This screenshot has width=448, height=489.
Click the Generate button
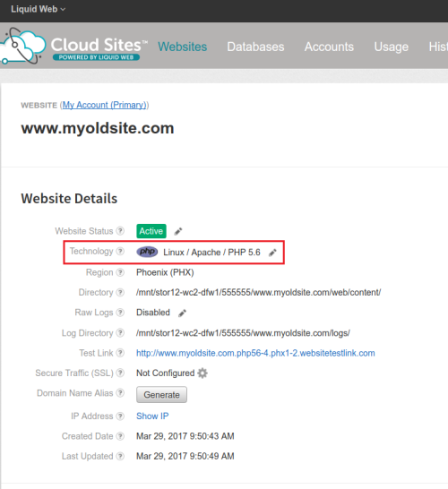point(161,394)
